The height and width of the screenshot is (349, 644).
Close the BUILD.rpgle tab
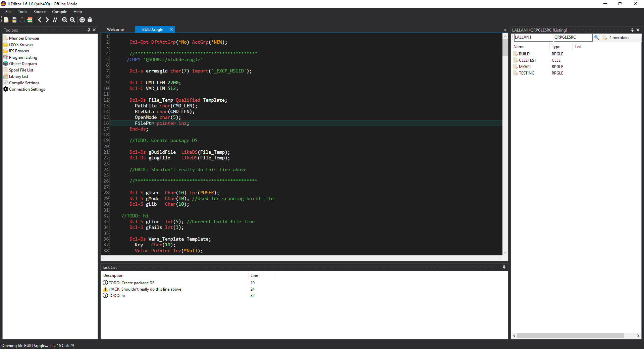pyautogui.click(x=171, y=30)
